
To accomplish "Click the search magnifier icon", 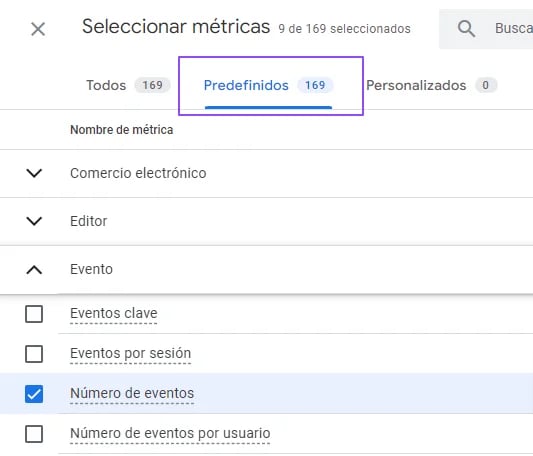I will point(466,29).
